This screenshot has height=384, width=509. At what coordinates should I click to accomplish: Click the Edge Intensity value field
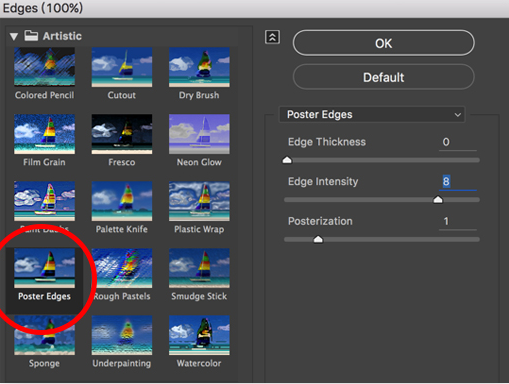(457, 182)
